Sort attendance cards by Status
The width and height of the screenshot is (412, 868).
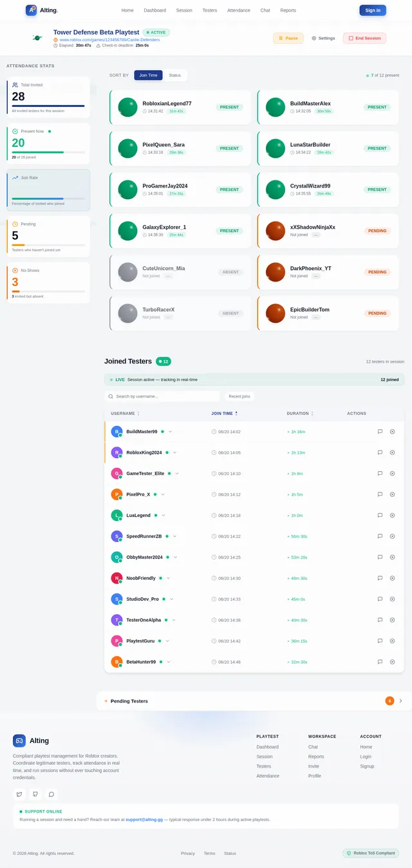pyautogui.click(x=174, y=75)
